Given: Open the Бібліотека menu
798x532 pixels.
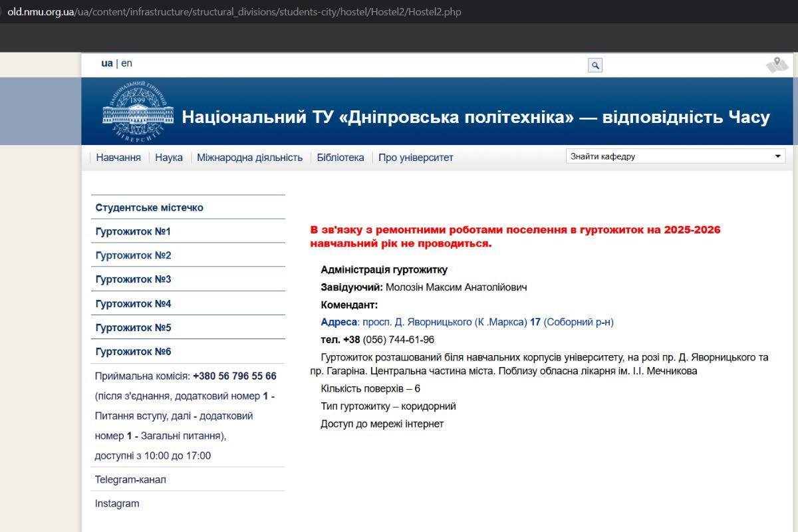Looking at the screenshot, I should point(340,157).
